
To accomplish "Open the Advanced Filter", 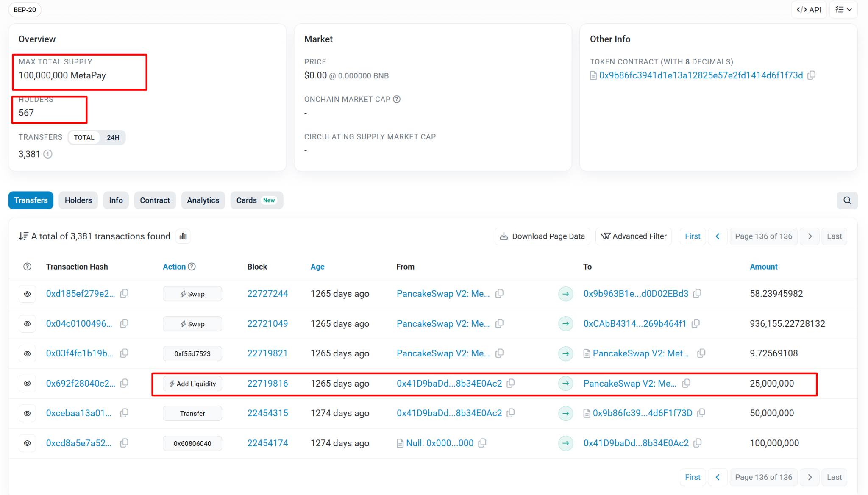I will click(x=634, y=236).
